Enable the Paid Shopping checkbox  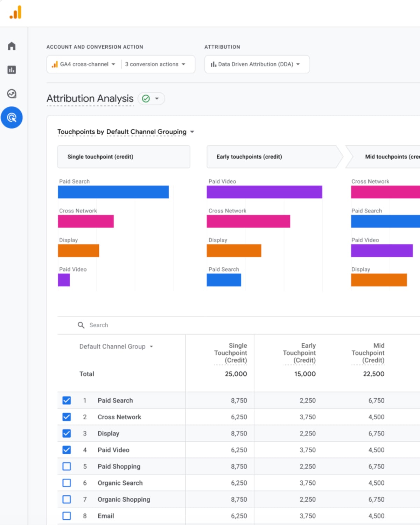pyautogui.click(x=66, y=466)
